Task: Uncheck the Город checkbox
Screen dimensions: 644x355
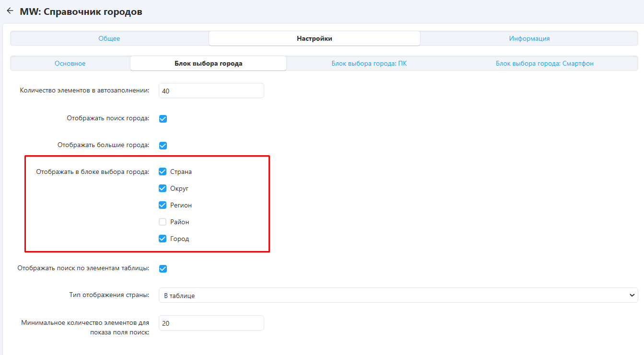Action: 163,239
